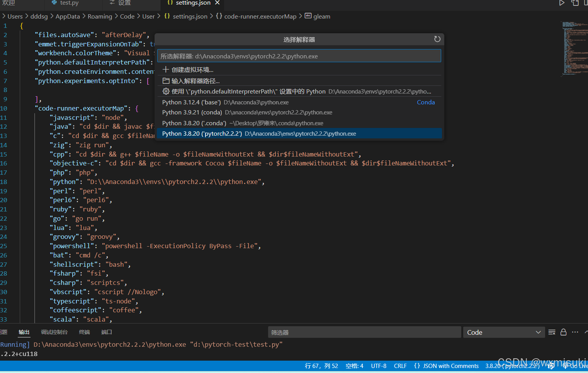Click the split editor icon top right

(575, 3)
